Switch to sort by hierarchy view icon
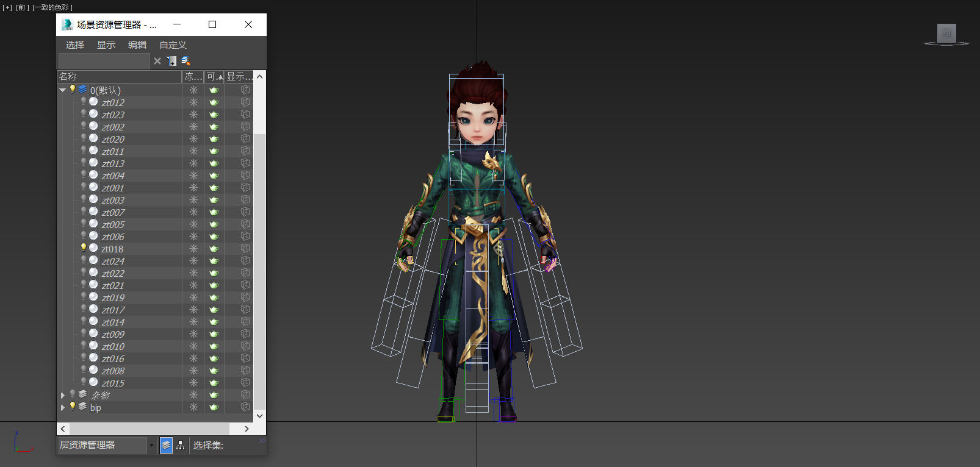Image resolution: width=980 pixels, height=467 pixels. (181, 446)
